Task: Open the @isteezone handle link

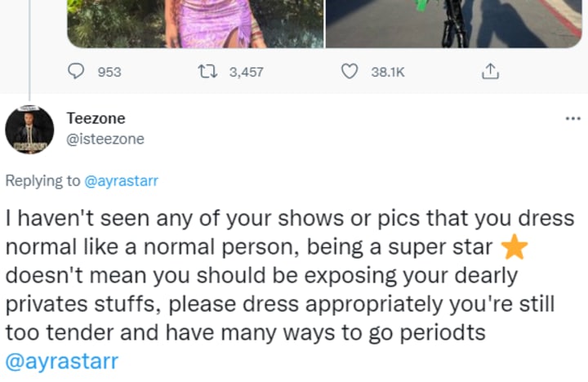Action: (x=105, y=139)
